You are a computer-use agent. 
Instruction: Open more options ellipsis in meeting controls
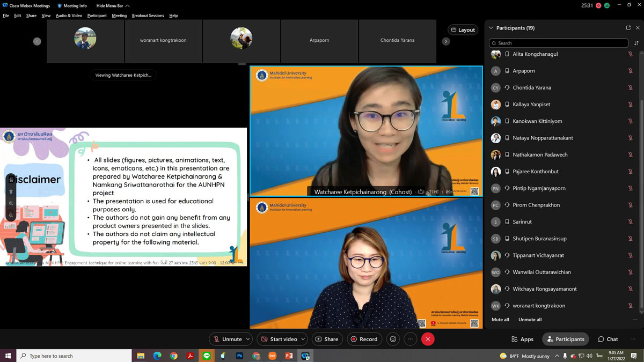pyautogui.click(x=411, y=339)
